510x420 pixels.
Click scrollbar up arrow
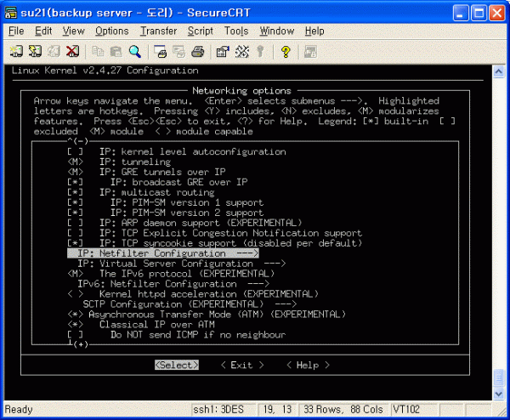click(498, 71)
